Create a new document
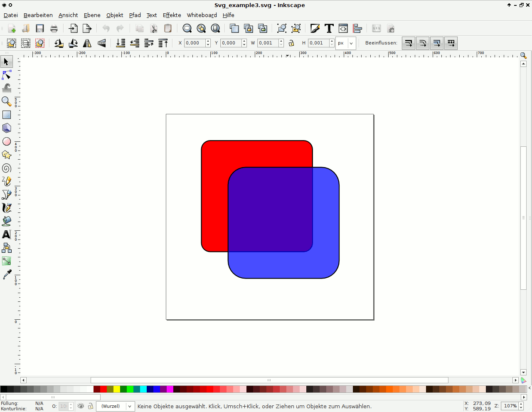This screenshot has height=412, width=532. click(x=12, y=28)
